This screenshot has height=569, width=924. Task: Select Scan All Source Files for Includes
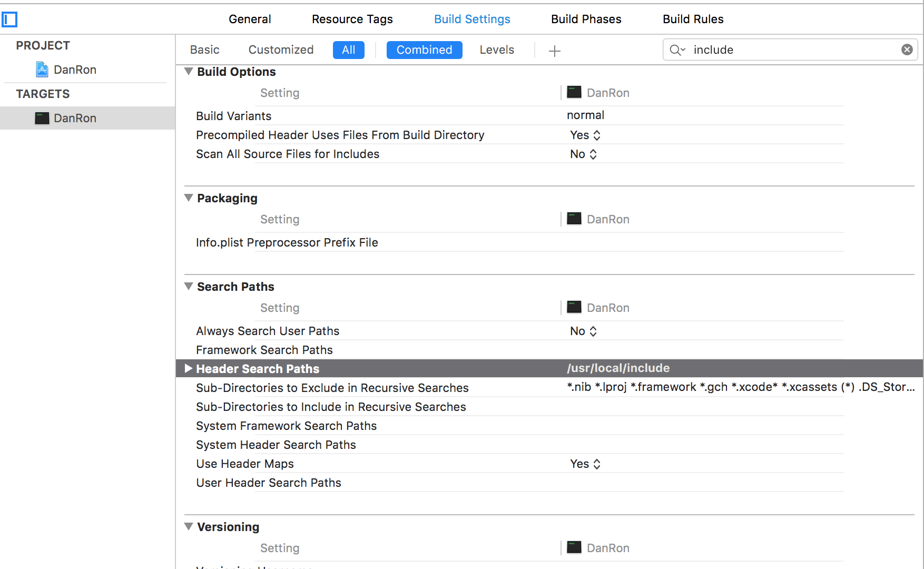[x=288, y=154]
